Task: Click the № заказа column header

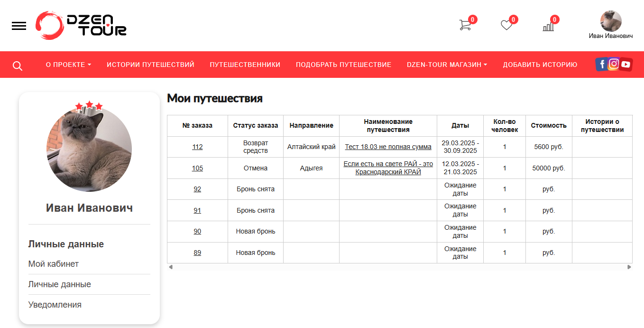Action: coord(197,126)
